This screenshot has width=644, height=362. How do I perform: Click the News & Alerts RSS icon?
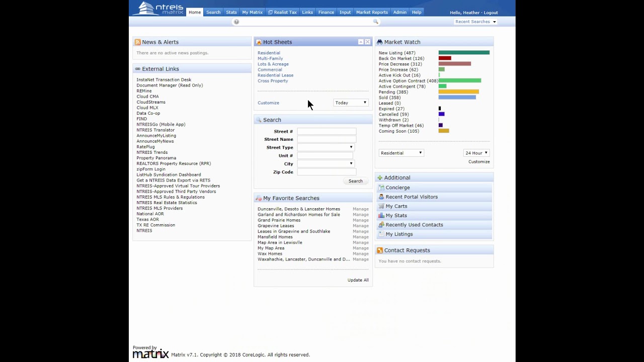click(x=137, y=42)
